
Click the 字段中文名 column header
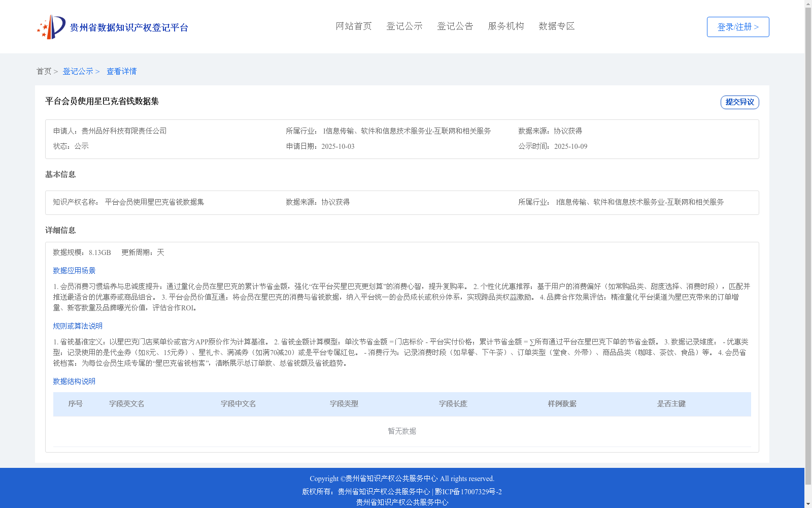pos(239,404)
